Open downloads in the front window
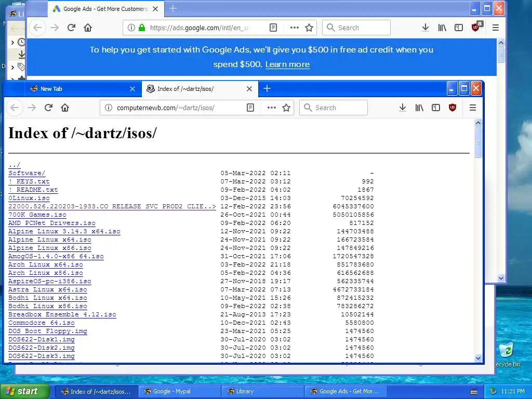 point(403,108)
